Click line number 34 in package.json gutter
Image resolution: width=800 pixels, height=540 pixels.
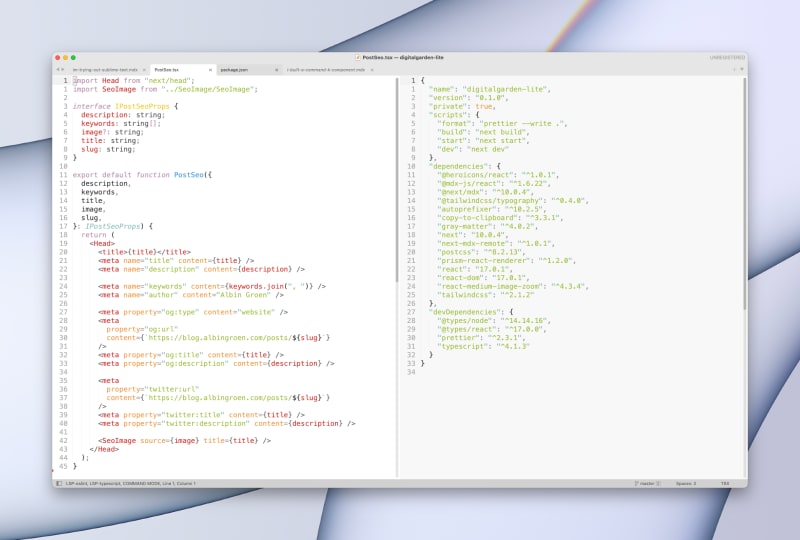point(411,372)
